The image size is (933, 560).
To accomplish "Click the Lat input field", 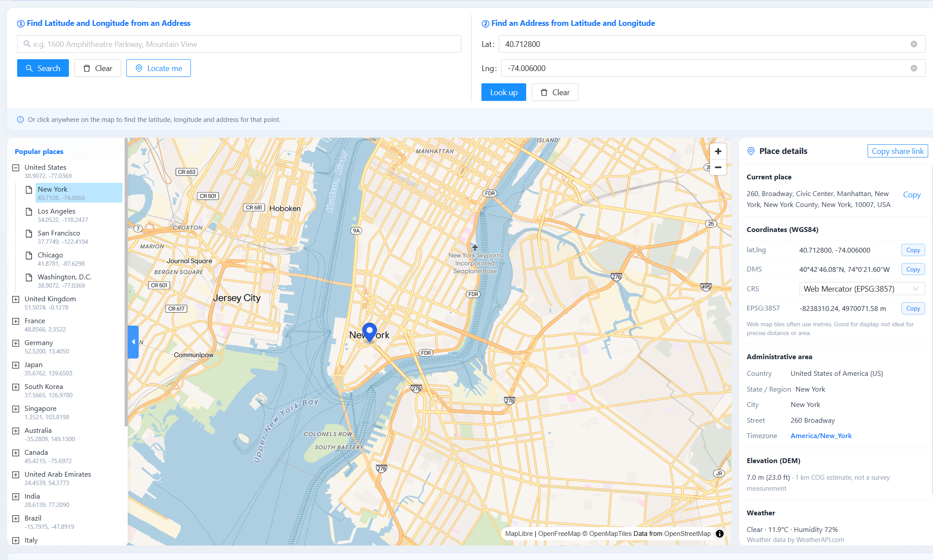I will pos(713,44).
